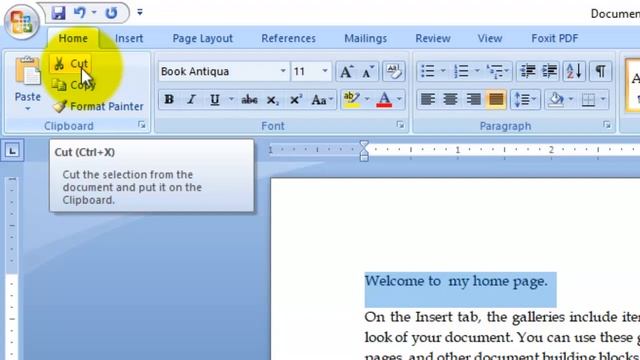This screenshot has width=640, height=360.
Task: Decrease paragraph indent
Action: pyautogui.click(x=528, y=71)
